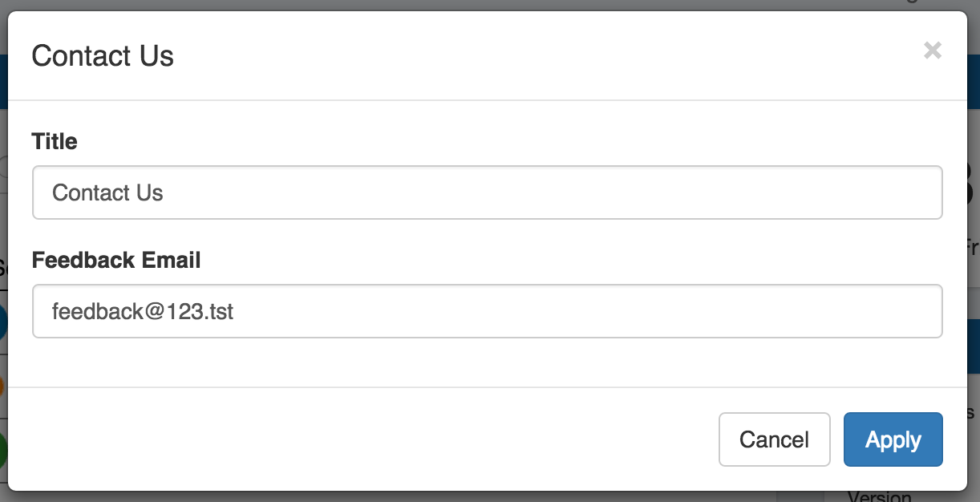Click the cut-off "Fr" text at right

[x=973, y=246]
